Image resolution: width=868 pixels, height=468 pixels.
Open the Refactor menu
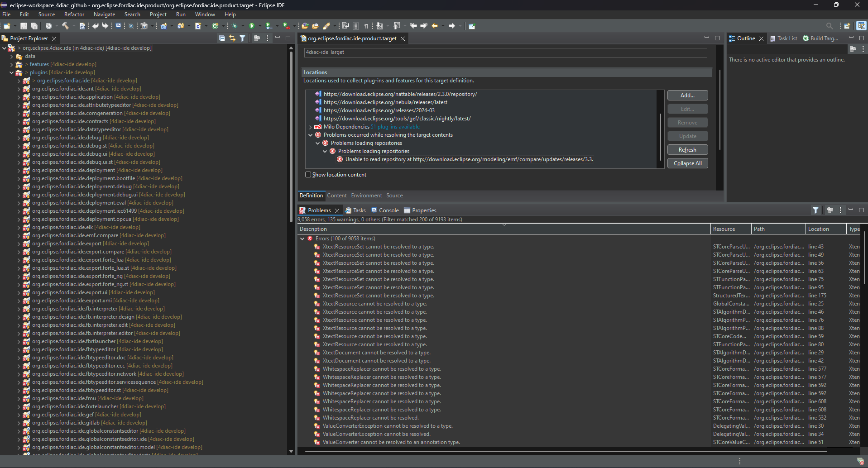tap(74, 14)
